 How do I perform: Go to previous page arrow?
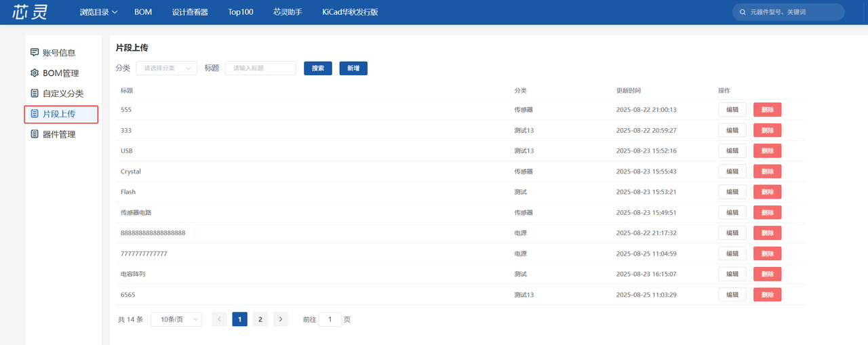pos(219,319)
